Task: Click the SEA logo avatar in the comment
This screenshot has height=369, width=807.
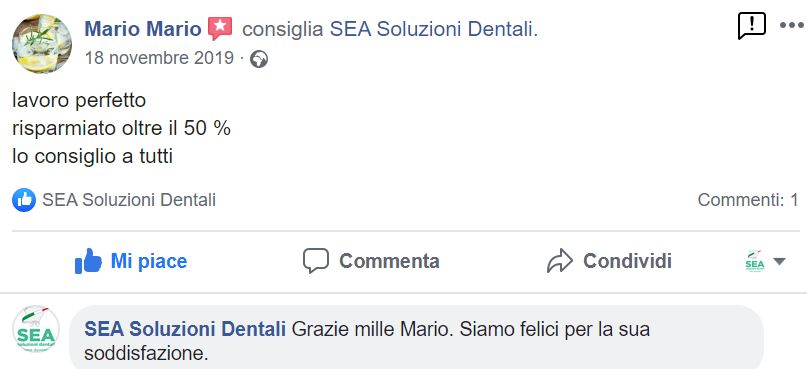Action: pos(36,329)
